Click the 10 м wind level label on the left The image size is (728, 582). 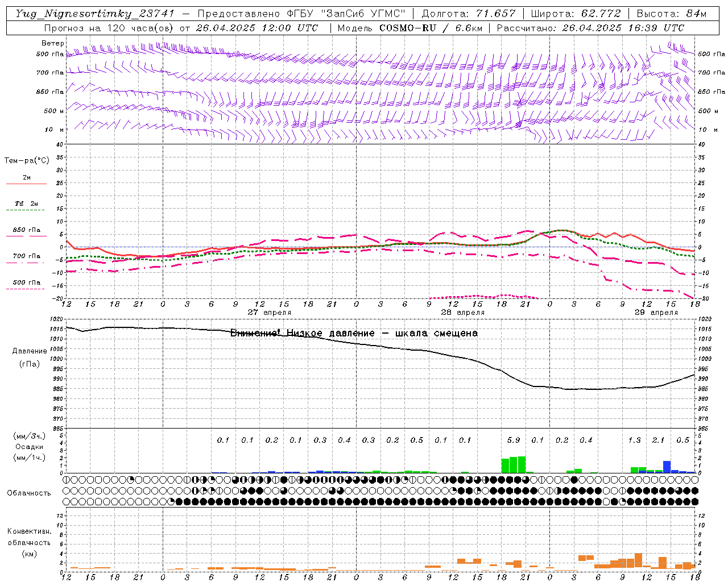[x=54, y=130]
